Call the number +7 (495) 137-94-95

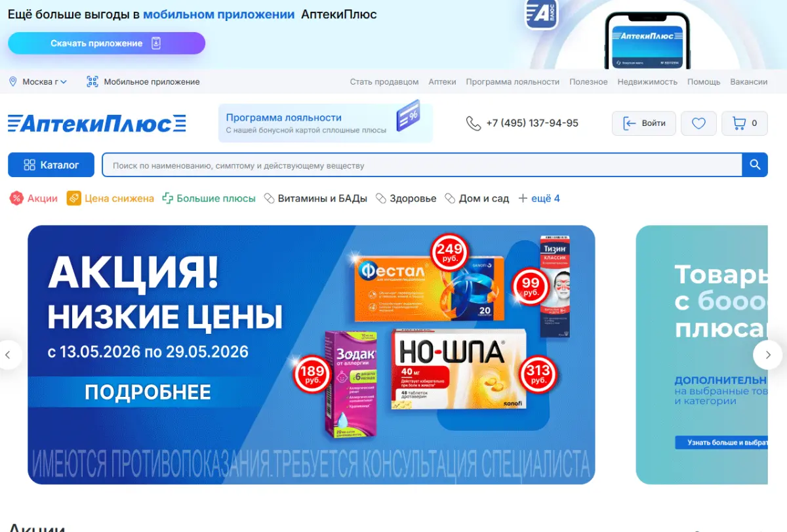click(x=532, y=123)
